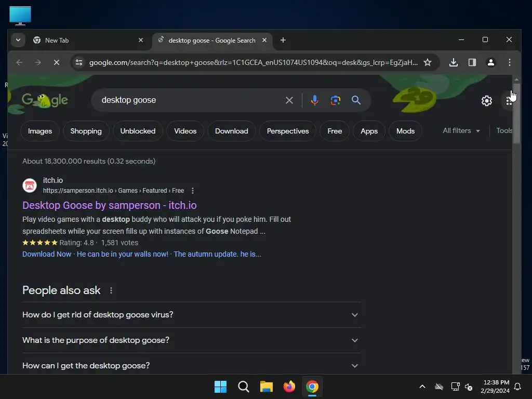Viewport: 532px width, 399px height.
Task: Click the Google doodle logo
Action: (x=45, y=100)
